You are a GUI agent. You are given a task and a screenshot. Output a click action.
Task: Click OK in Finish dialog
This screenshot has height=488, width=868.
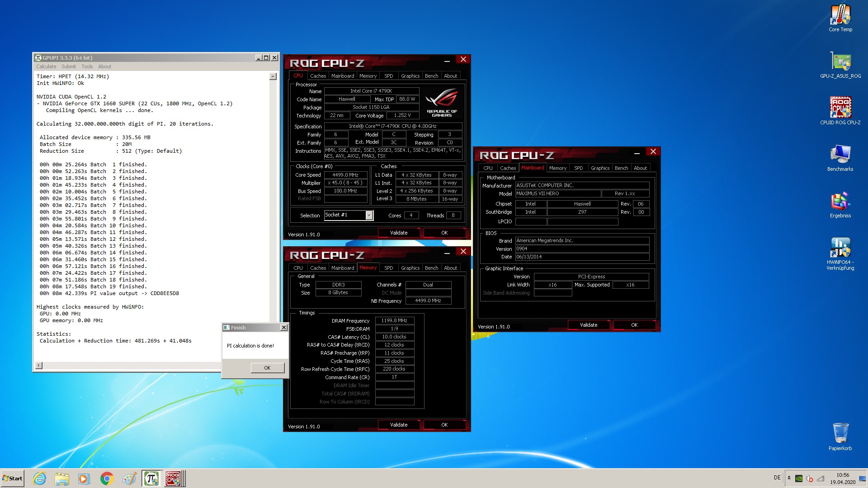267,368
